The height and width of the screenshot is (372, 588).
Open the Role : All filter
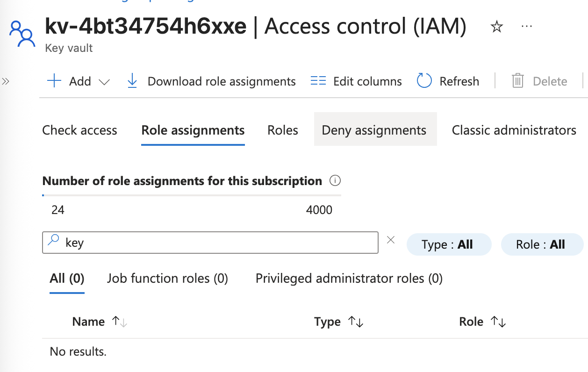click(542, 244)
